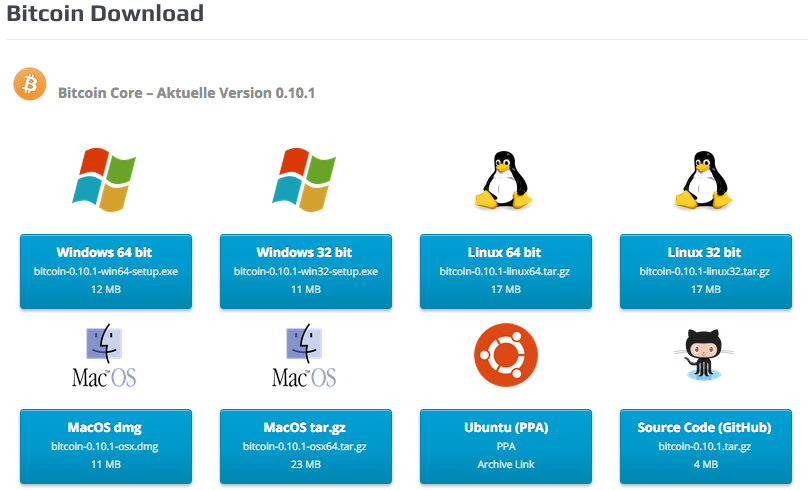The width and height of the screenshot is (808, 490).
Task: Click the Windows logo above Windows 64 bit
Action: pos(105,180)
